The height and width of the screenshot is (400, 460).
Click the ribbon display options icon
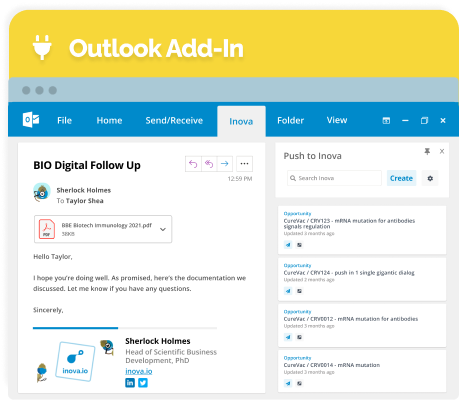[386, 120]
